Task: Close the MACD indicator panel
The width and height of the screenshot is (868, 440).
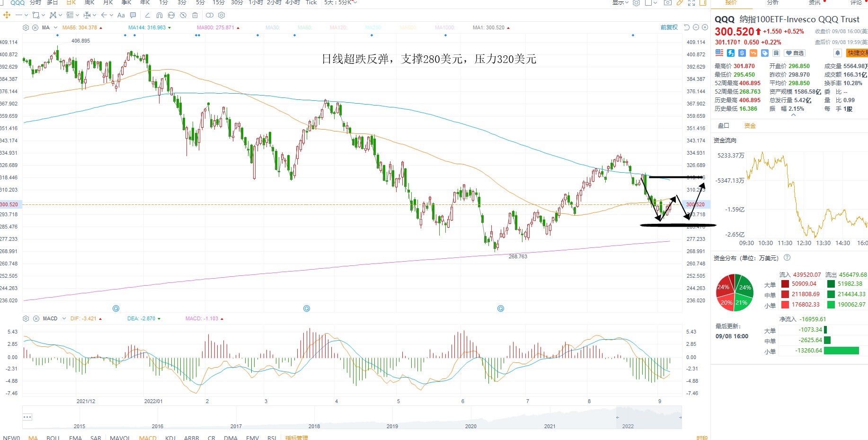Action: [36, 318]
